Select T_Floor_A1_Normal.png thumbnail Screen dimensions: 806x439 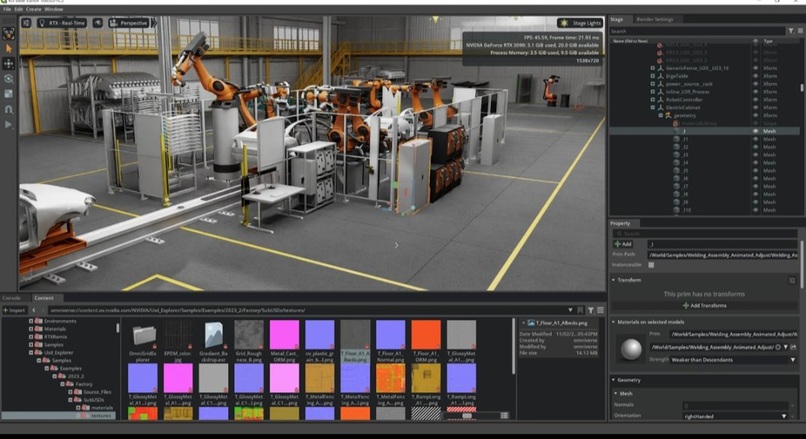coord(390,336)
